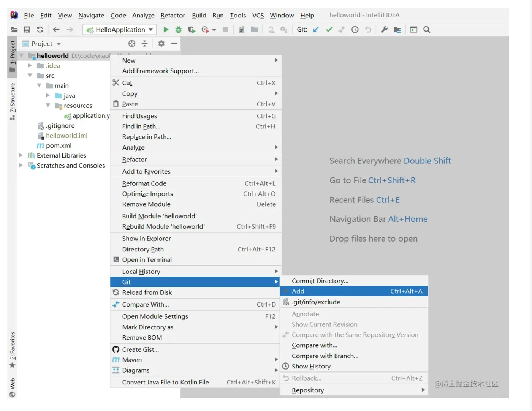Open the 2: Favorites tool window tab
532x411 pixels.
click(x=13, y=350)
